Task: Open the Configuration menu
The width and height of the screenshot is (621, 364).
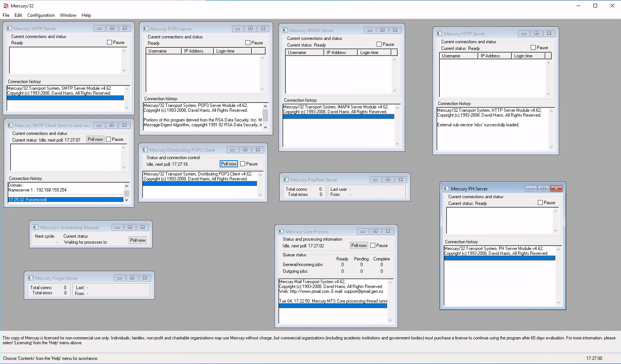Action: coord(41,15)
